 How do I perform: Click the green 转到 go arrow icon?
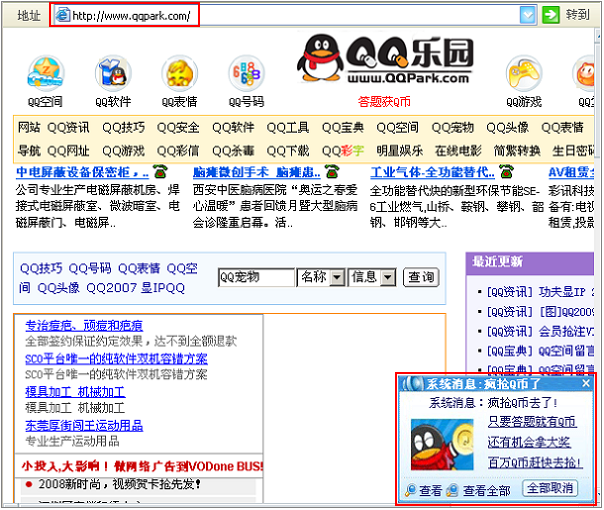click(x=551, y=15)
